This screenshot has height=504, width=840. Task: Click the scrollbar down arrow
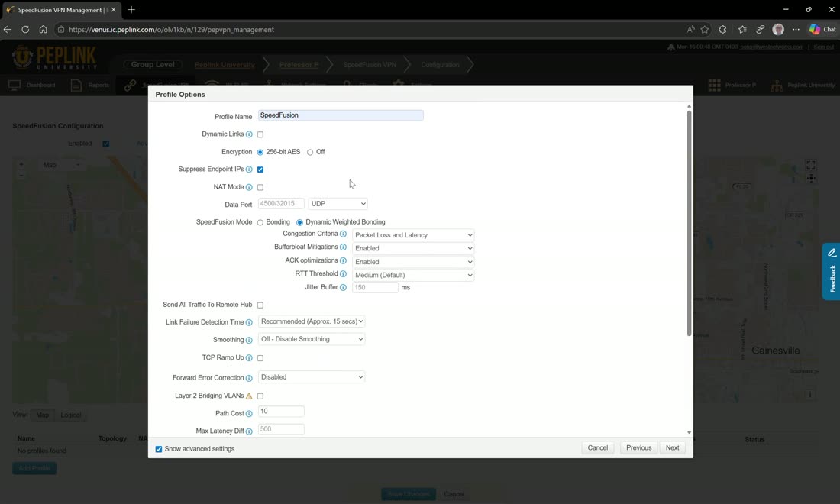tap(689, 432)
